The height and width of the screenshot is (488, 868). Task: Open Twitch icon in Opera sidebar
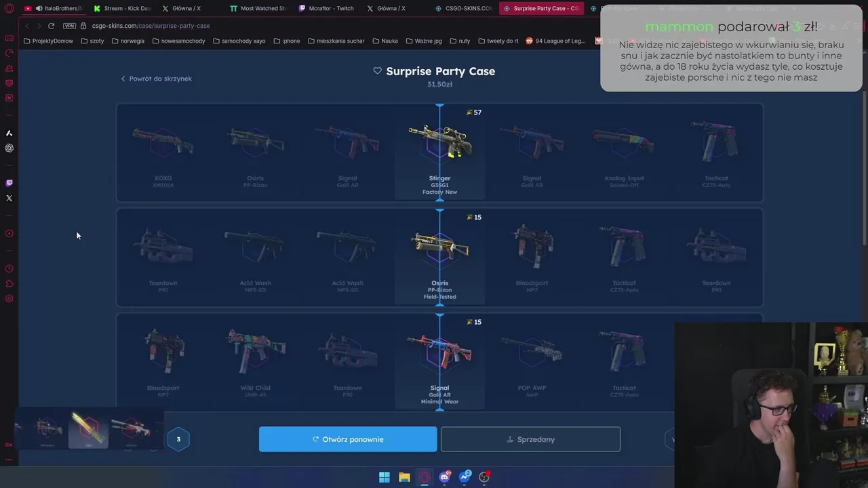[9, 183]
